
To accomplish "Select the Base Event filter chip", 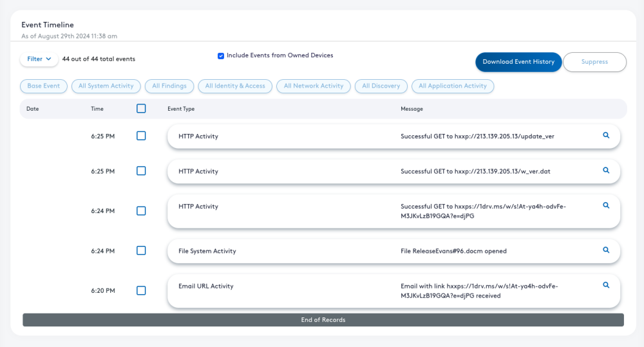I will click(44, 86).
